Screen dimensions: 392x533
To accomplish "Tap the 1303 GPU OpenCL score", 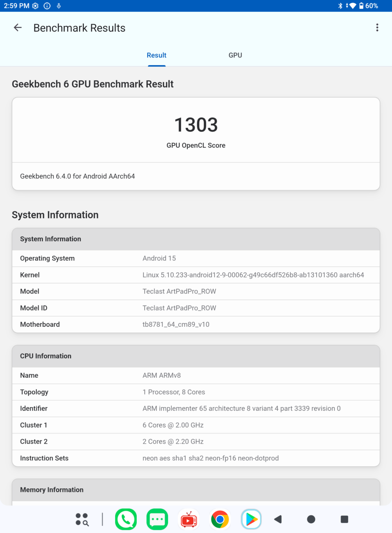I will pyautogui.click(x=196, y=125).
